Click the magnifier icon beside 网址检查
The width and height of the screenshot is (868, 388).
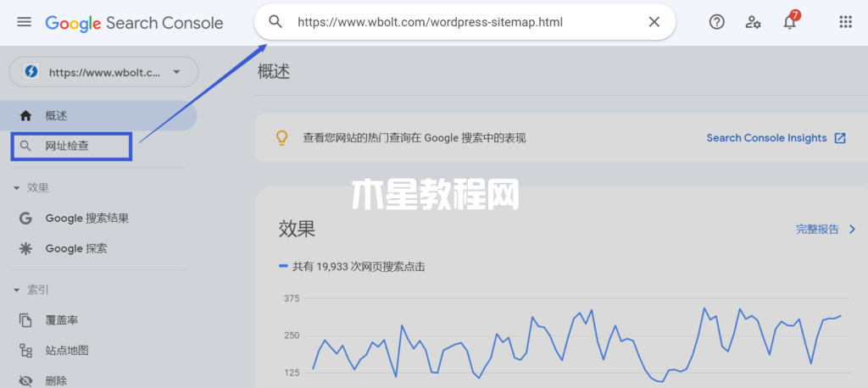pos(25,147)
